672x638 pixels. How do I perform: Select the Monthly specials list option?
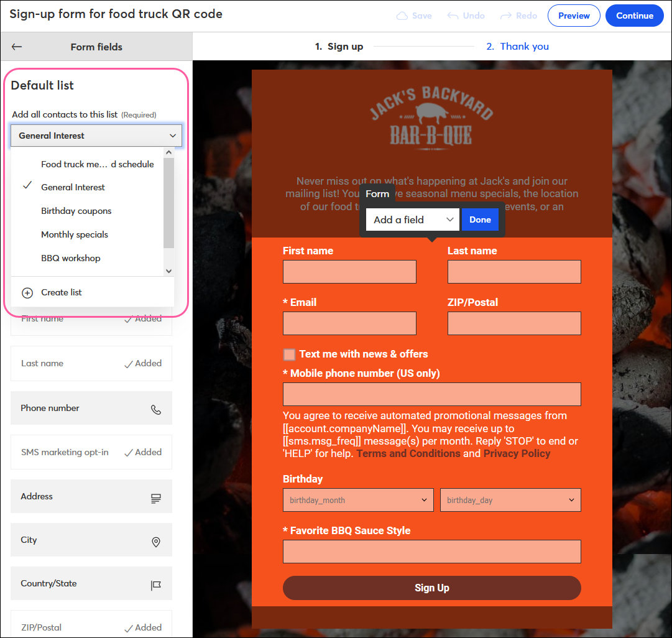tap(88, 234)
